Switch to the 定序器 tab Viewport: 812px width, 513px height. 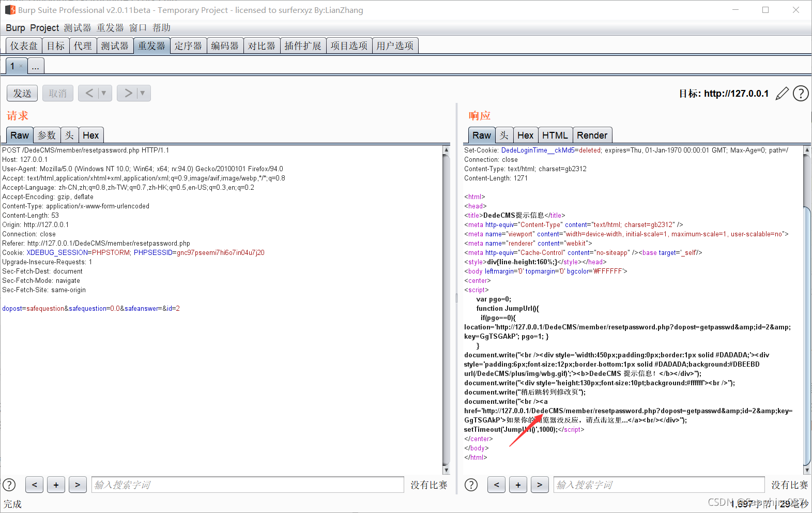(188, 46)
